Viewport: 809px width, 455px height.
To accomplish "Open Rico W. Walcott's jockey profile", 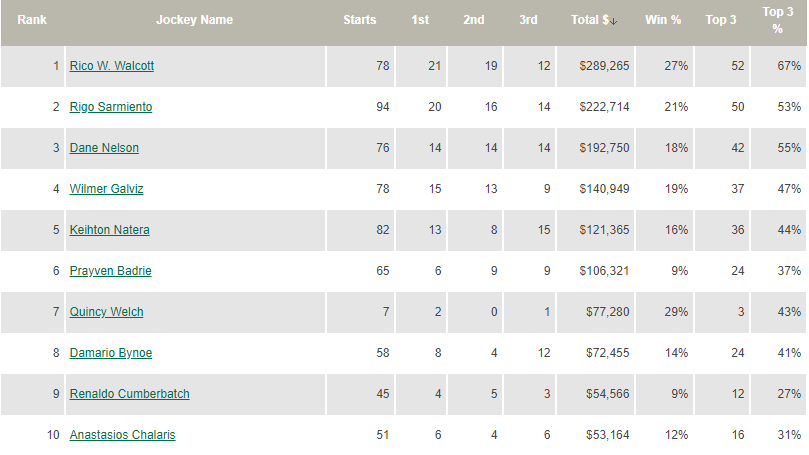I will click(112, 66).
